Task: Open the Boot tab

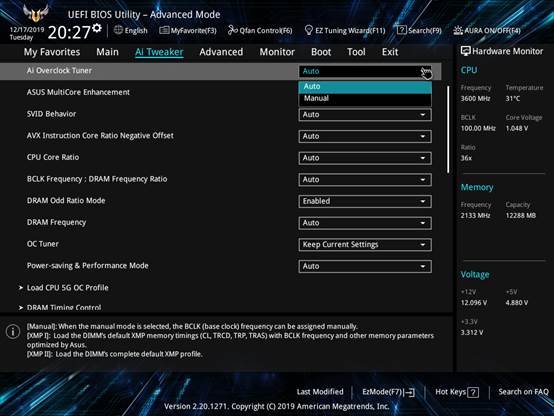Action: point(321,52)
